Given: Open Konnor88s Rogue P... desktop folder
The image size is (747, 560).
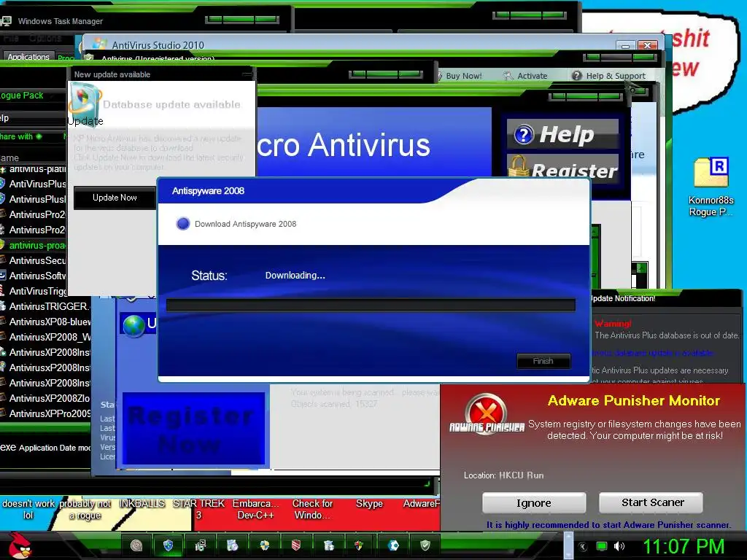Looking at the screenshot, I should pyautogui.click(x=711, y=187).
